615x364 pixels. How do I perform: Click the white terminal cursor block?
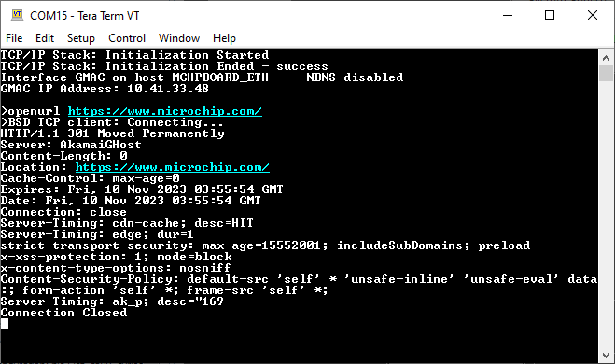point(5,324)
